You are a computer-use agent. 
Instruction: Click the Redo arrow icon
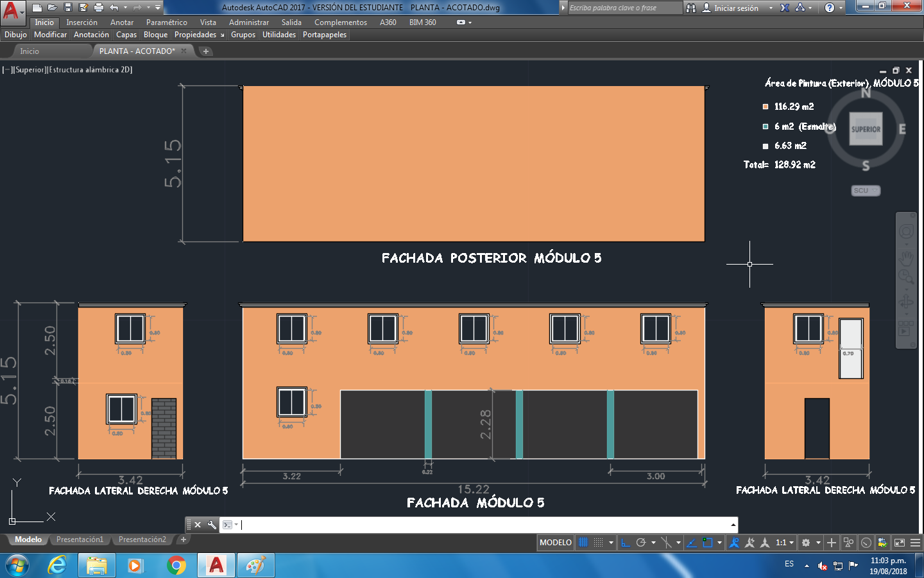tap(137, 8)
